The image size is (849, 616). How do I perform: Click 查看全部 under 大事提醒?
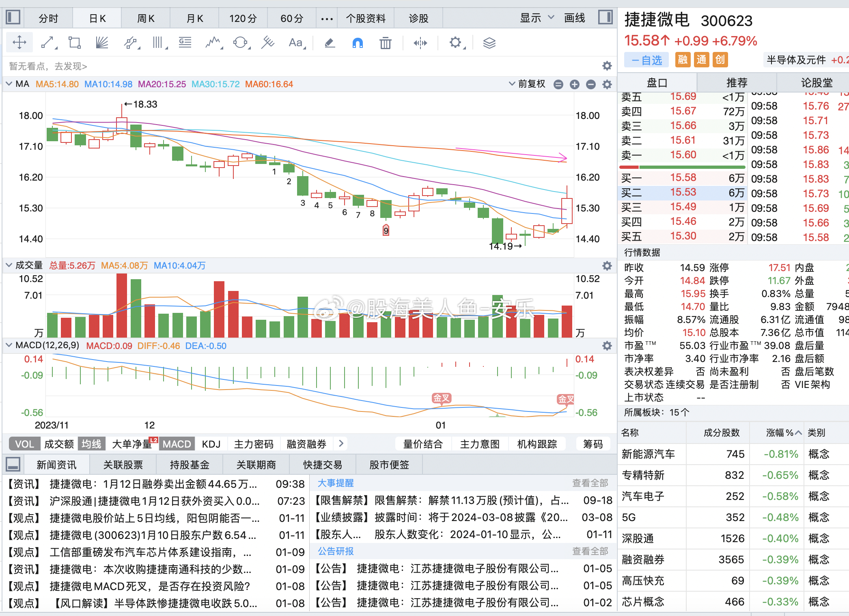click(x=590, y=483)
